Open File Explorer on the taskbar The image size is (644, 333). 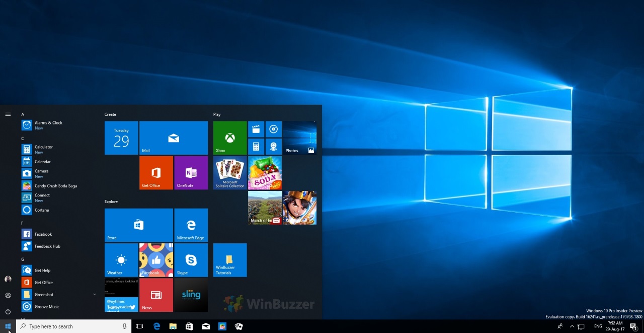(x=173, y=326)
